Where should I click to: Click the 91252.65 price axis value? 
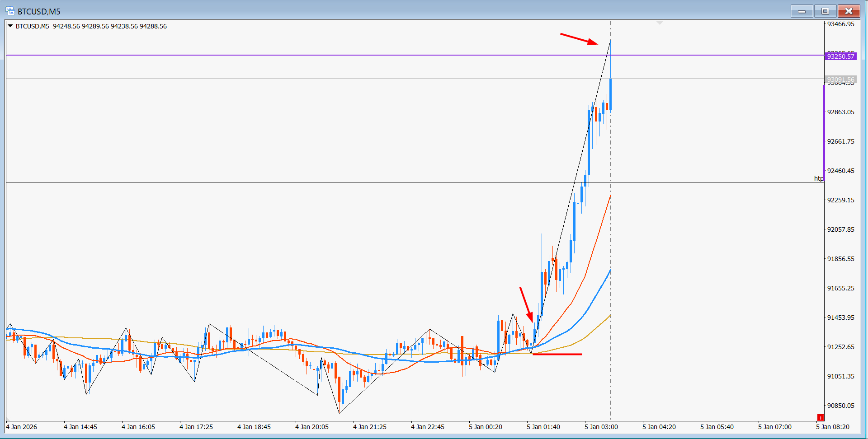pyautogui.click(x=841, y=347)
